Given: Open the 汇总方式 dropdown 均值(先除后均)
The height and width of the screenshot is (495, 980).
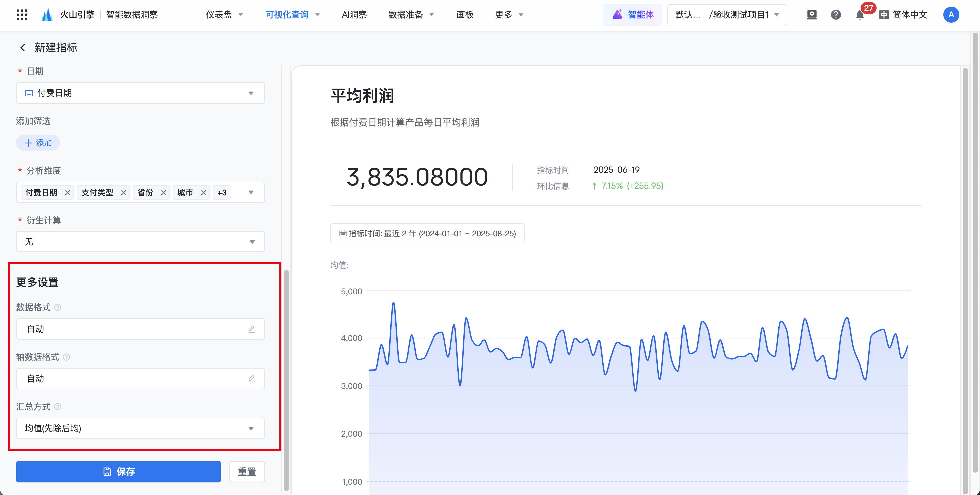Looking at the screenshot, I should (140, 428).
